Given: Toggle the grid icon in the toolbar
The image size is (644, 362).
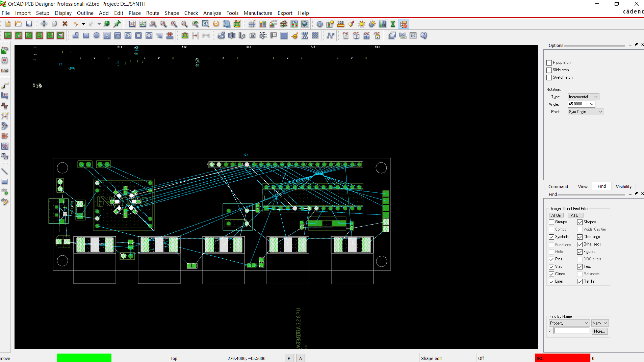Looking at the screenshot, I should click(252, 24).
